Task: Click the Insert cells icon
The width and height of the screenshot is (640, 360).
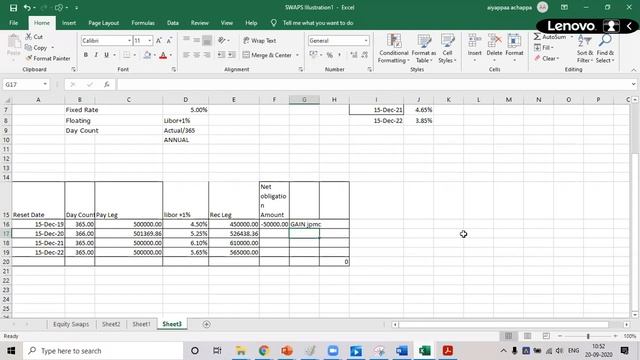Action: [474, 41]
